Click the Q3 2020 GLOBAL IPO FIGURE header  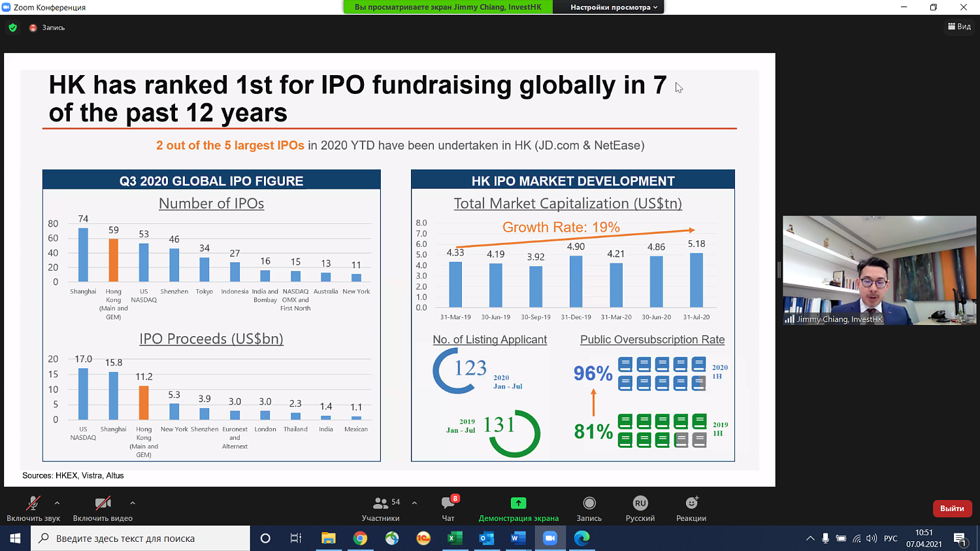[212, 181]
